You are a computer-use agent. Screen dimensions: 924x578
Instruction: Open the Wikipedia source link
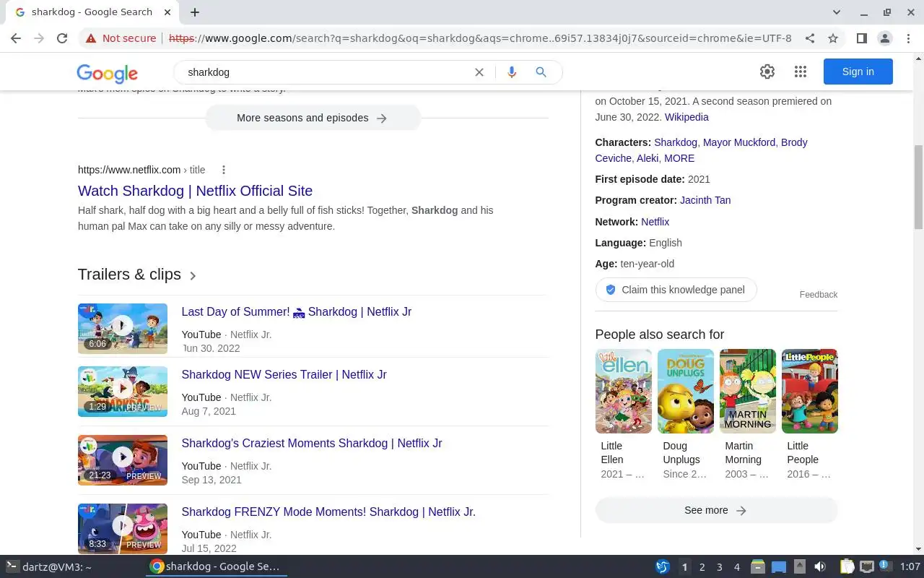click(687, 117)
